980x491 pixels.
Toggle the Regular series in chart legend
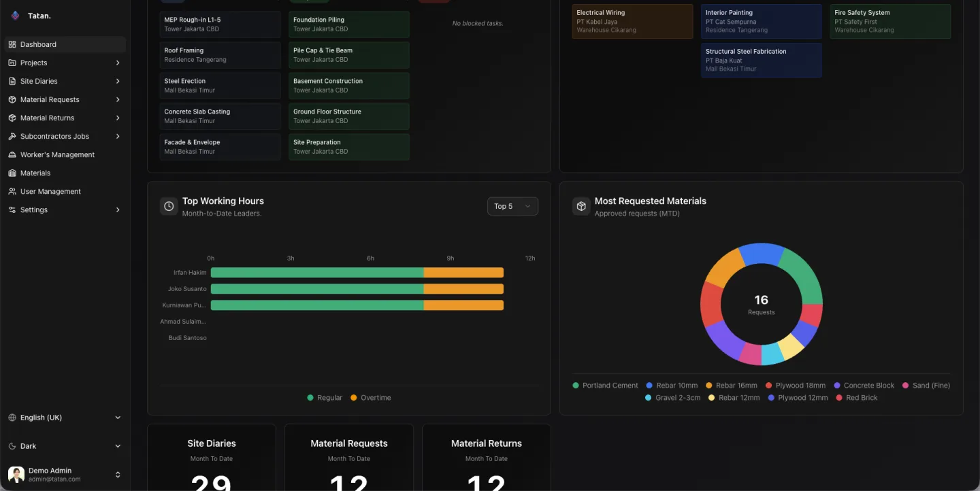coord(325,398)
